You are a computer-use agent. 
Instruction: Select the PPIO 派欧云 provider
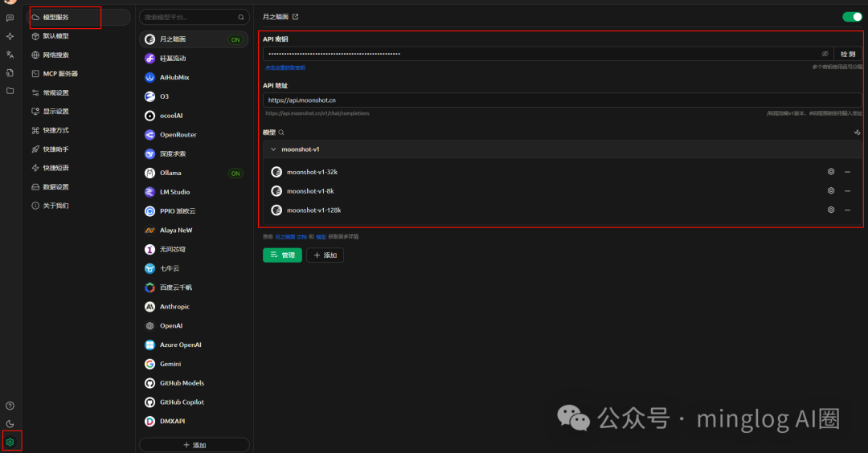pos(194,210)
